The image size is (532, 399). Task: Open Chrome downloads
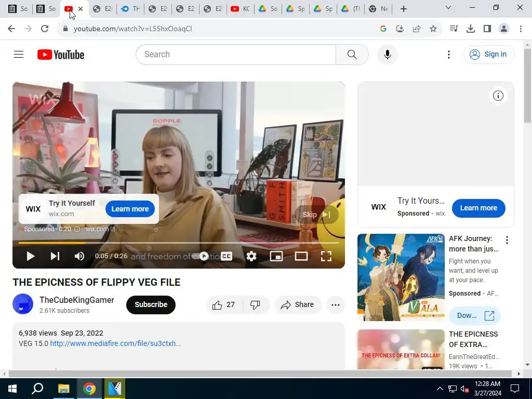click(470, 29)
